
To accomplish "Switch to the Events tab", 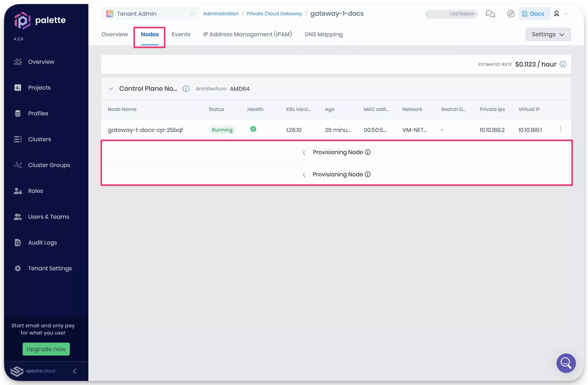I will pyautogui.click(x=181, y=34).
